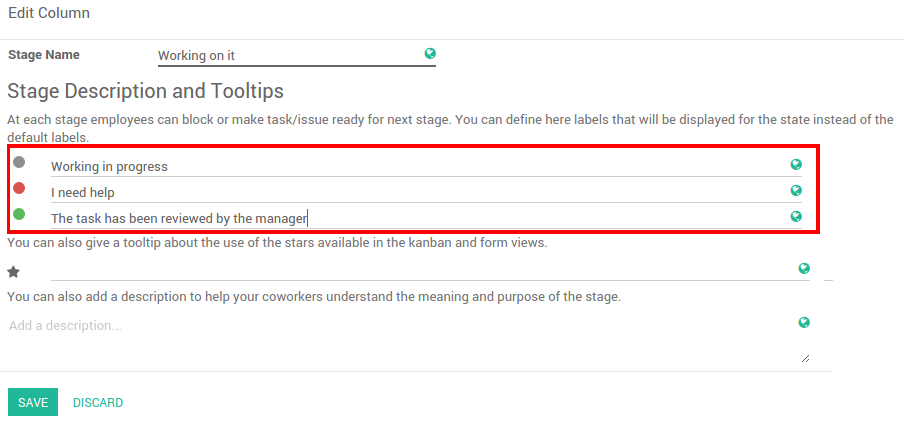This screenshot has height=425, width=904.
Task: Click the globe icon in description area
Action: point(804,322)
